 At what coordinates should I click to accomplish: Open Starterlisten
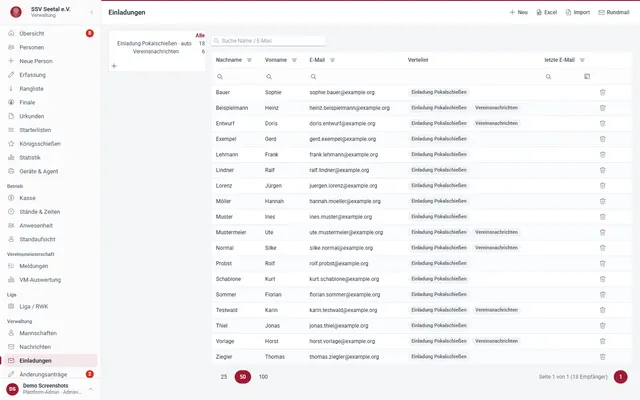pyautogui.click(x=50, y=130)
